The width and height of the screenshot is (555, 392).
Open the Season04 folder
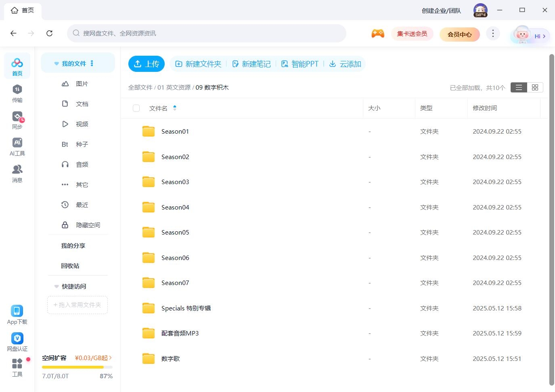pos(175,207)
